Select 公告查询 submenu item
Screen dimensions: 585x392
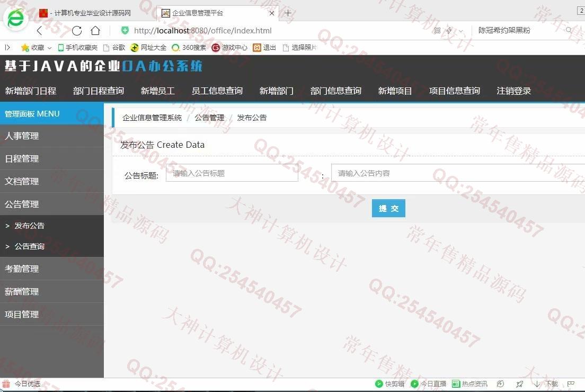click(52, 246)
